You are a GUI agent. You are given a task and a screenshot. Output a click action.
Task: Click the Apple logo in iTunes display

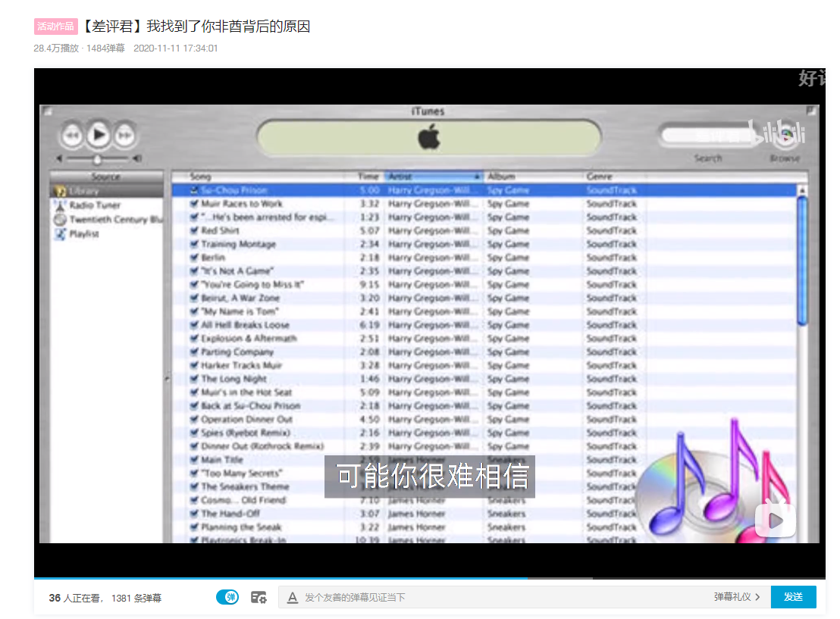(x=429, y=137)
